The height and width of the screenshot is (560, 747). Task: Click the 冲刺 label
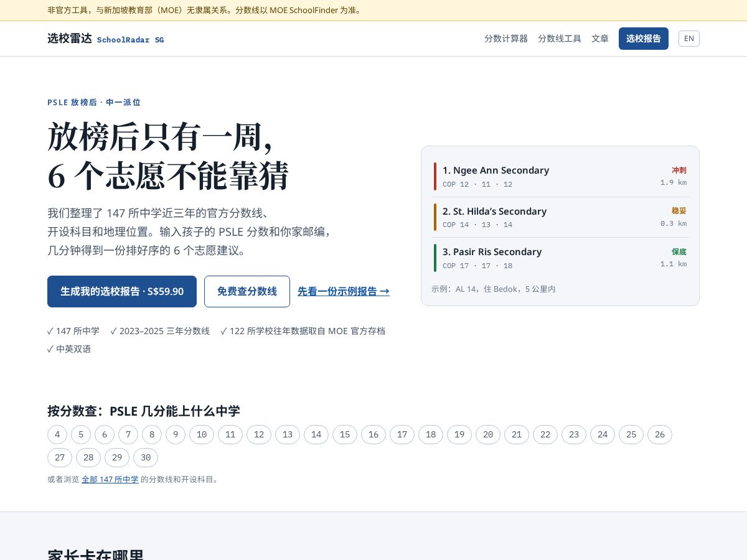point(679,170)
